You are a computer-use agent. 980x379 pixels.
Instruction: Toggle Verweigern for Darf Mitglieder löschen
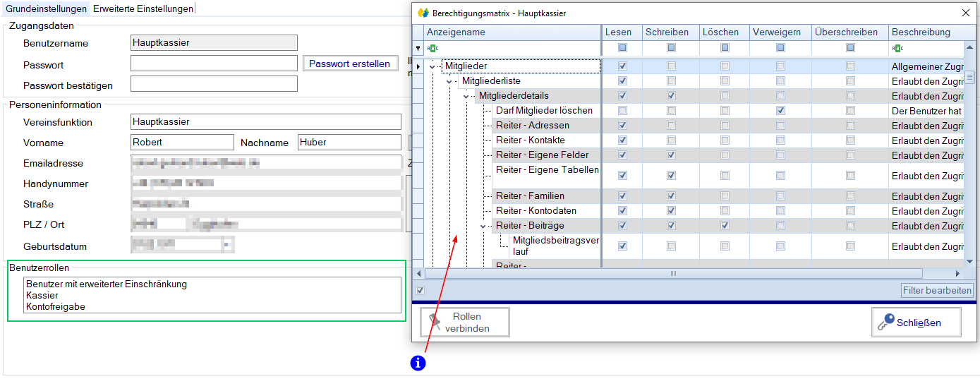tap(780, 111)
